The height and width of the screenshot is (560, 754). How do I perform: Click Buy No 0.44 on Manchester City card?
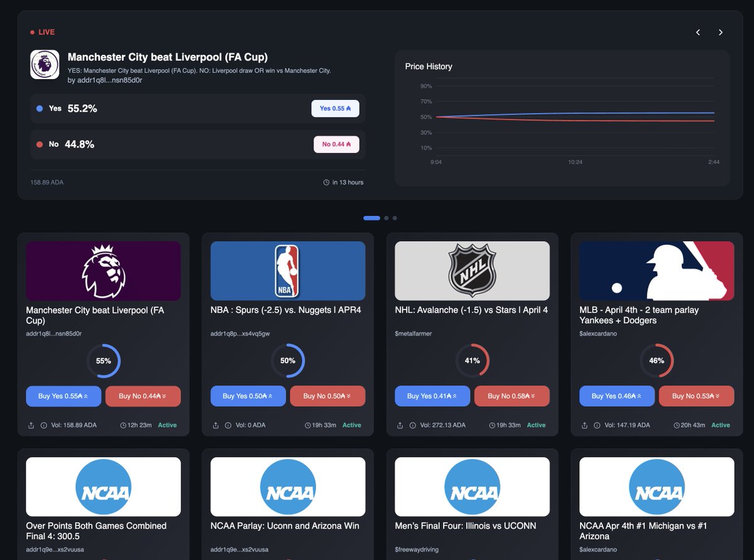(x=143, y=396)
